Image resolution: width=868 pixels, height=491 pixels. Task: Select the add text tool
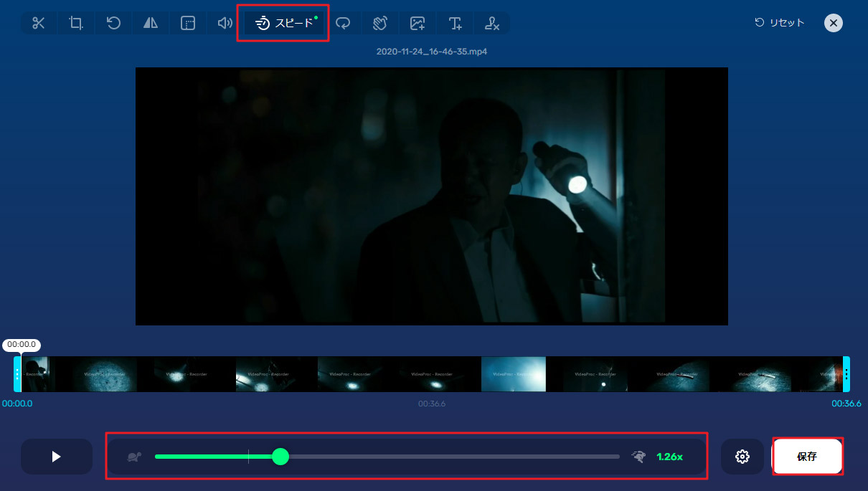pyautogui.click(x=455, y=23)
